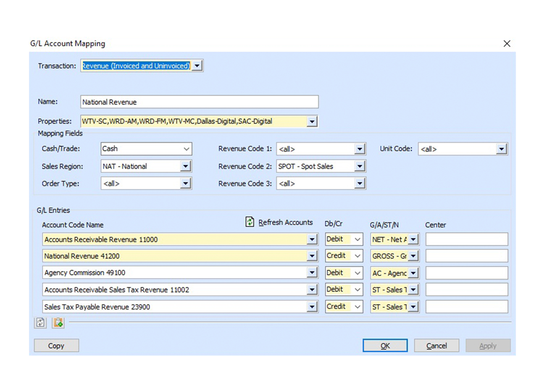The width and height of the screenshot is (545, 392).
Task: Open the Unit Code dropdown
Action: click(501, 149)
